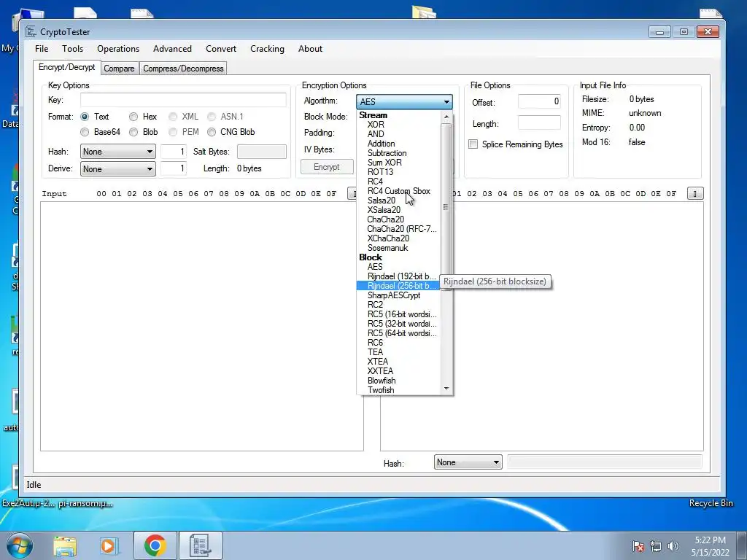Screen dimensions: 747x560
Task: Choose XOR from the algorithm list
Action: (376, 125)
